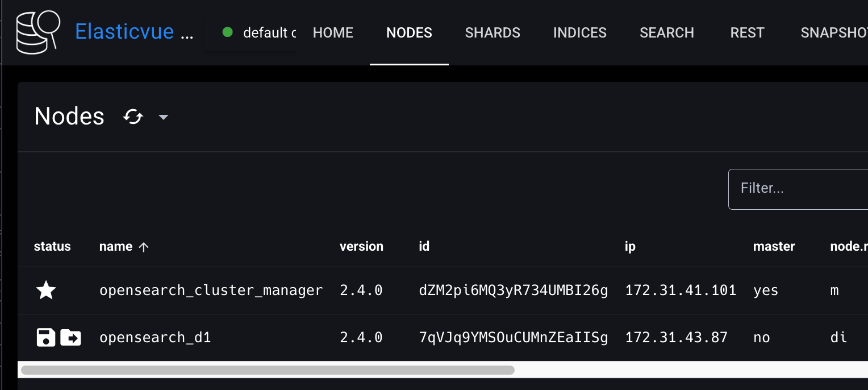Sort by the ip column header
The height and width of the screenshot is (390, 868).
[x=630, y=246]
